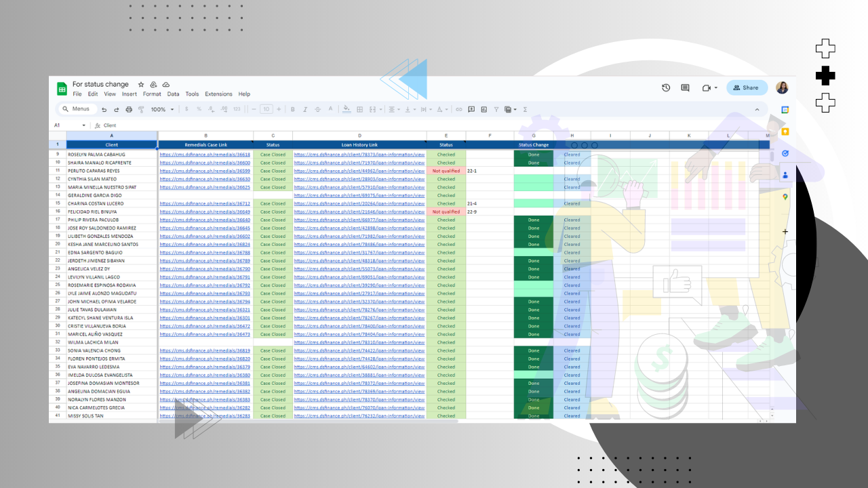Open the text color picker
Image resolution: width=868 pixels, height=488 pixels.
[x=330, y=109]
